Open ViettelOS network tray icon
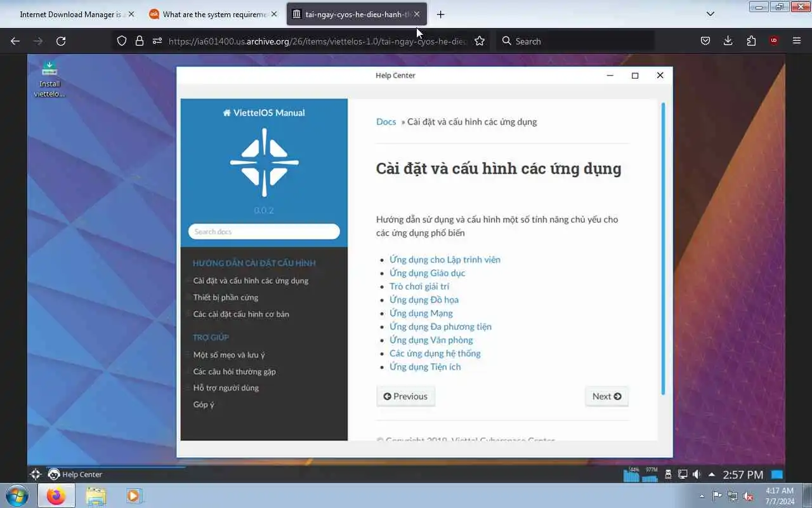Viewport: 812px width, 508px height. 683,474
